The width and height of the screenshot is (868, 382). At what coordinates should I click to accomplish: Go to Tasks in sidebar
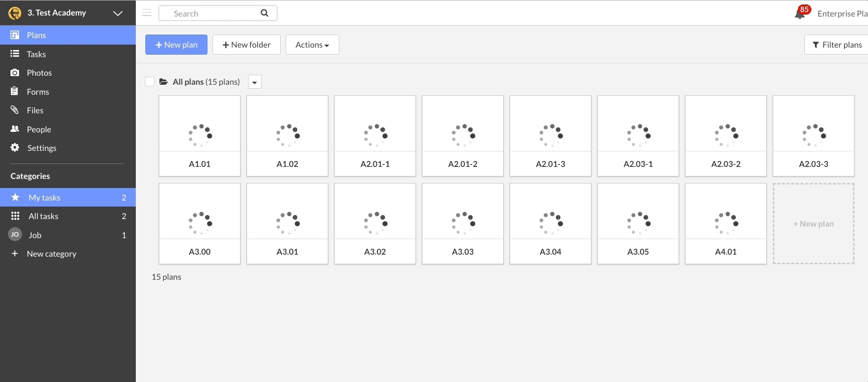click(36, 54)
